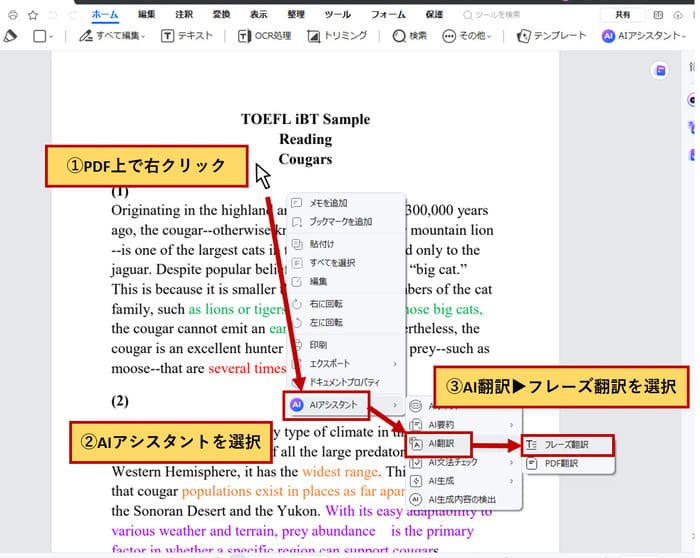Viewport: 700px width, 558px height.
Task: Click the print icon in title bar
Action: coord(11,15)
